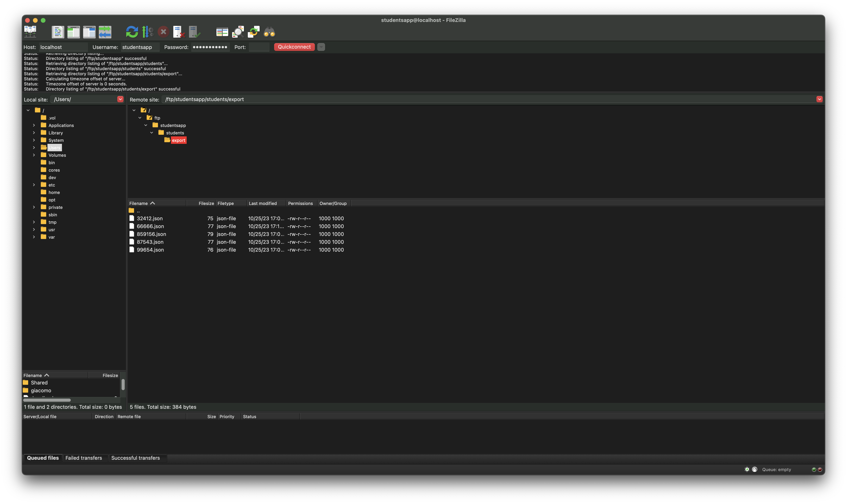Viewport: 847px width, 504px height.
Task: Switch to the Successful transfers tab
Action: click(135, 458)
